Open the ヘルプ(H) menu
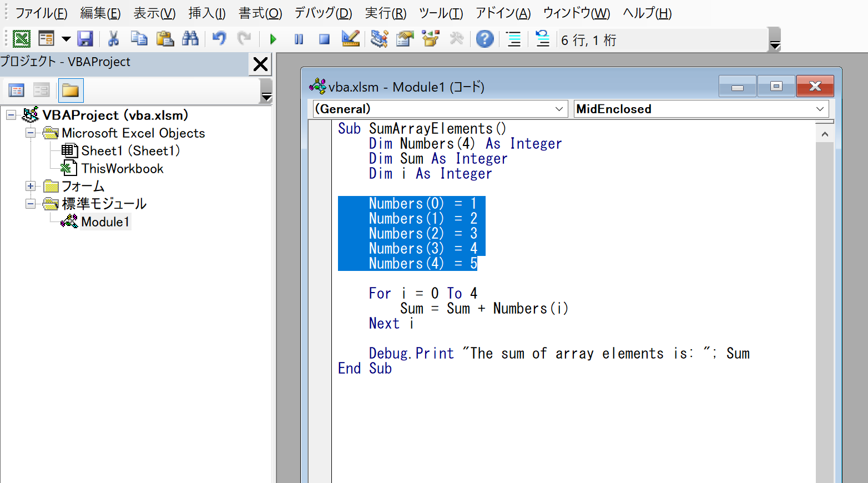This screenshot has height=483, width=868. coord(647,13)
